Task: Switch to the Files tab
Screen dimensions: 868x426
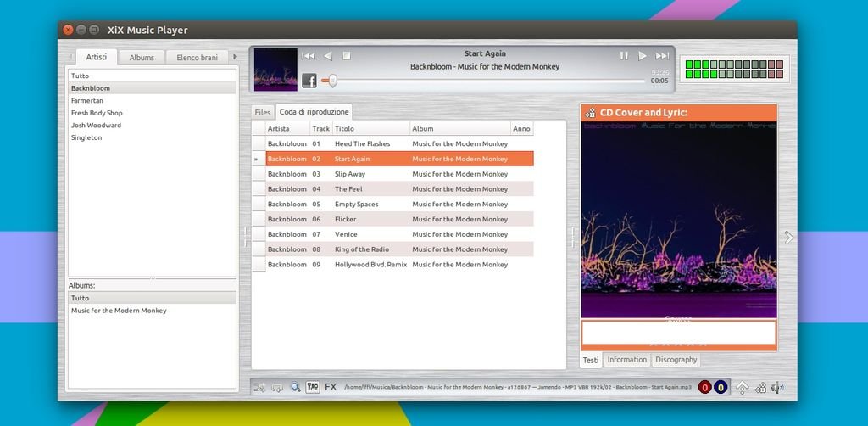Action: point(263,112)
